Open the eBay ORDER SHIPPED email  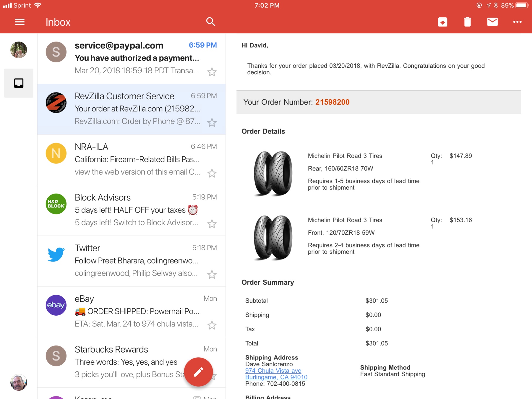point(132,312)
